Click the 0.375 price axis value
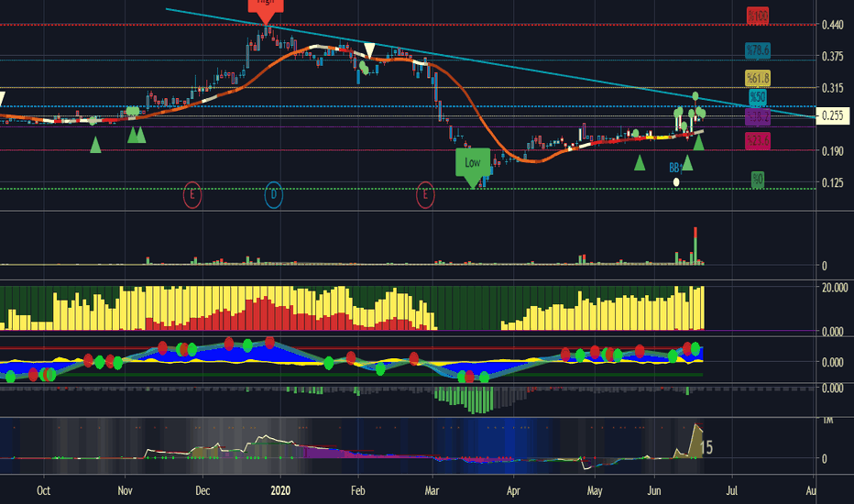854x504 pixels. coord(833,57)
